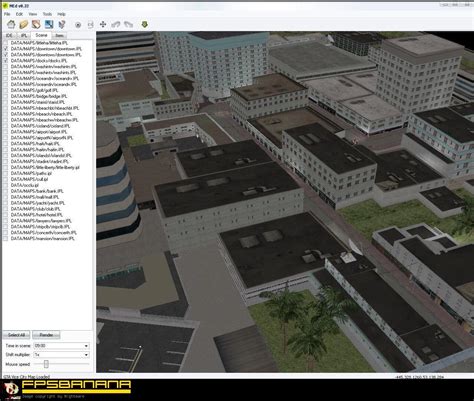This screenshot has width=474, height=401.
Task: Check the airport.IPL checkbox
Action: coord(6,132)
